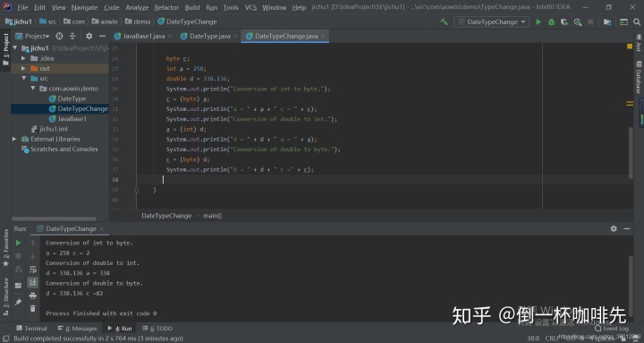Move up the stack trace arrow
The image size is (644, 343).
(x=33, y=243)
